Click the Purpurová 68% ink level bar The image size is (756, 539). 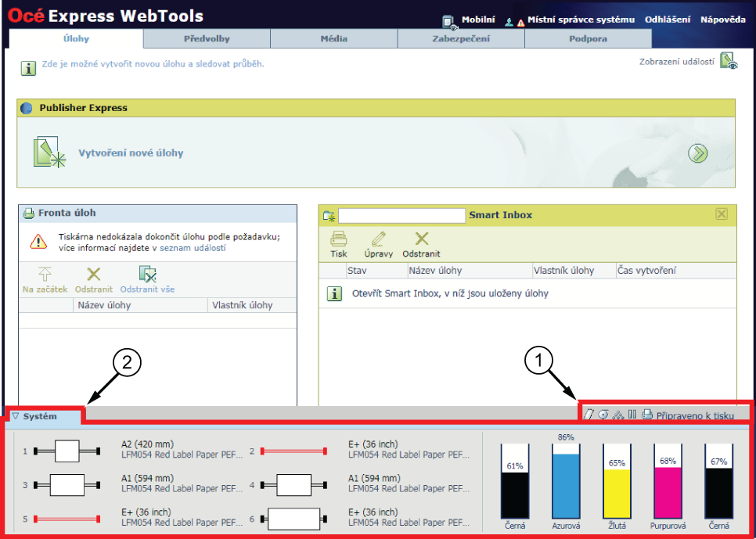[668, 481]
